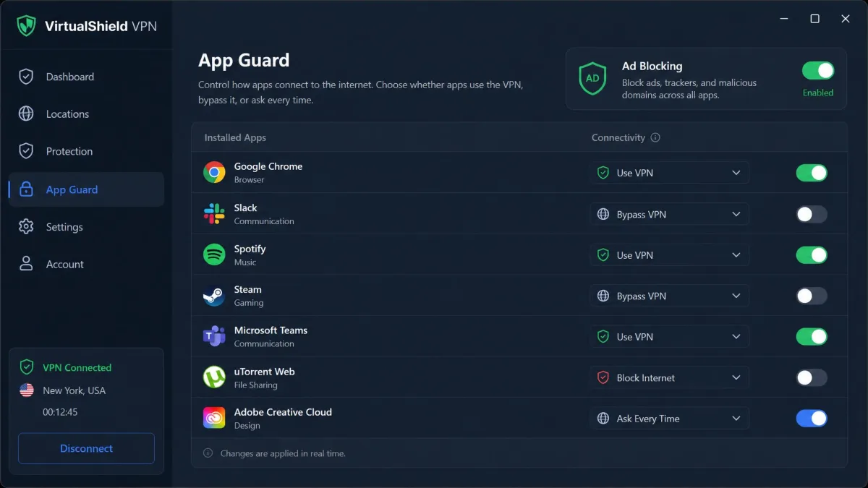This screenshot has width=868, height=488.
Task: Click the red shield icon in uTorrent's dropdown
Action: 603,377
